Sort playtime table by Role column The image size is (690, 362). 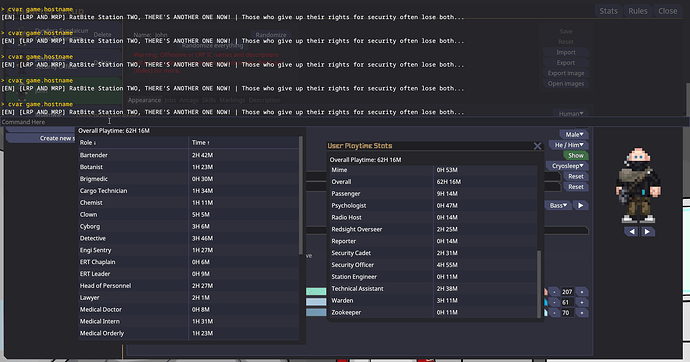pos(133,143)
